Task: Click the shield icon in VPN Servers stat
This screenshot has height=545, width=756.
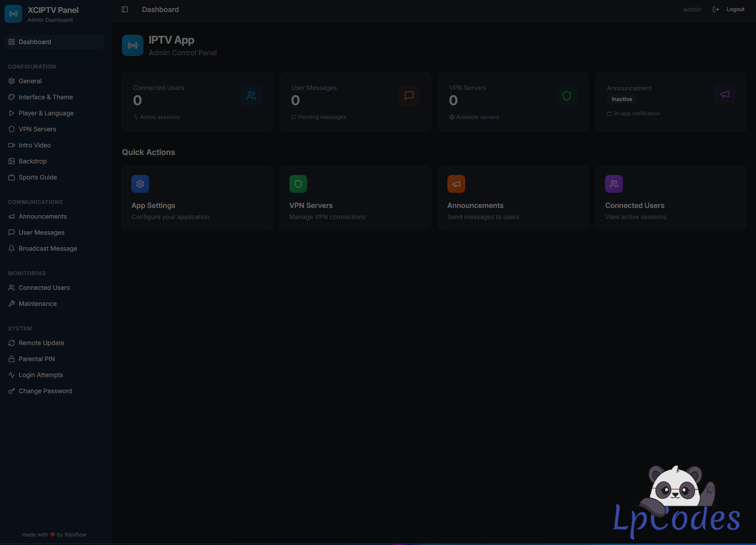Action: [566, 96]
